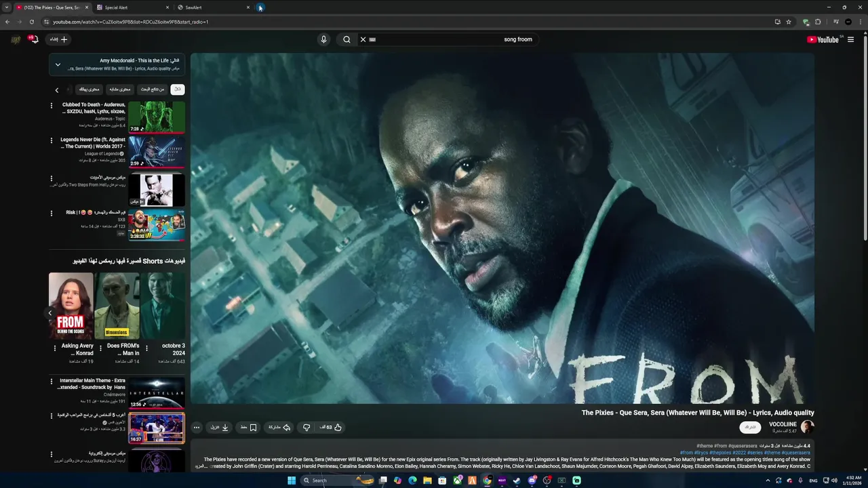Collapse the playlist panel with the chevron
868x488 pixels.
click(x=58, y=64)
